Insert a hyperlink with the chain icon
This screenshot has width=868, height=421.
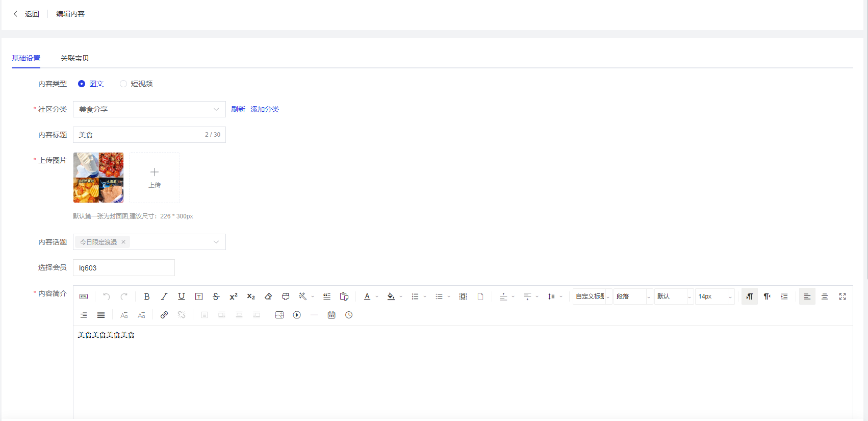click(x=164, y=315)
